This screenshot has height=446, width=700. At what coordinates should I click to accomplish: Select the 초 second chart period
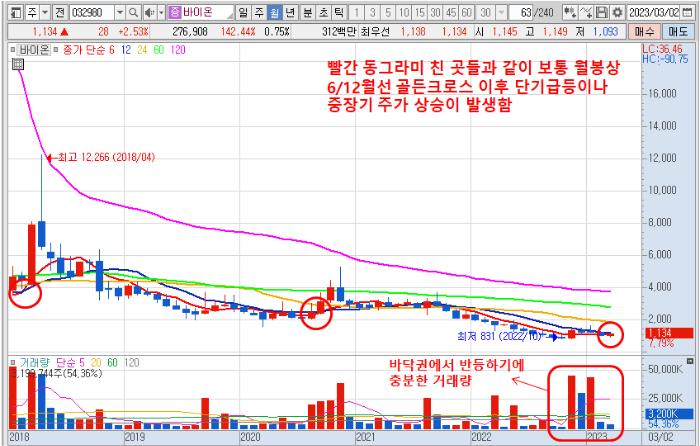pos(323,13)
